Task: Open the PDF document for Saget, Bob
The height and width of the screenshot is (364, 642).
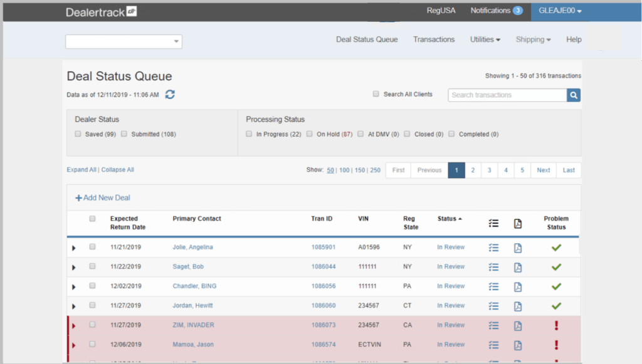Action: tap(518, 267)
